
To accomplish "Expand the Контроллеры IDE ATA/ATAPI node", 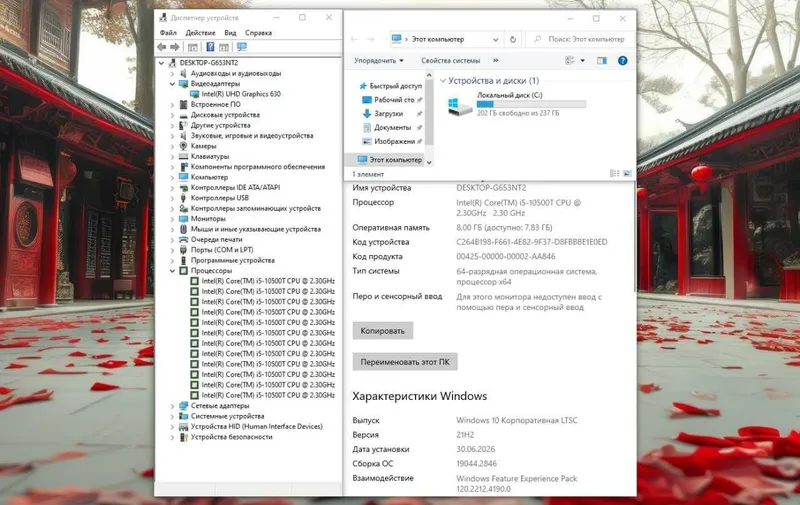I will [x=172, y=188].
